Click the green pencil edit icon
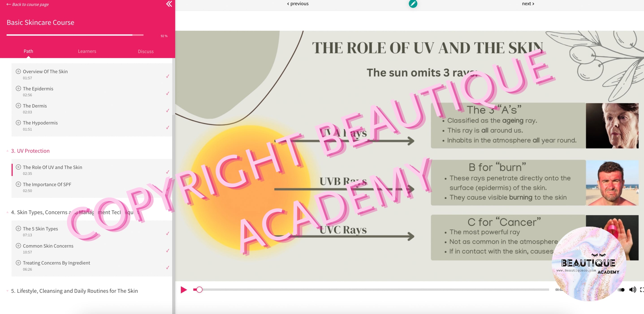The height and width of the screenshot is (314, 644). point(413,4)
